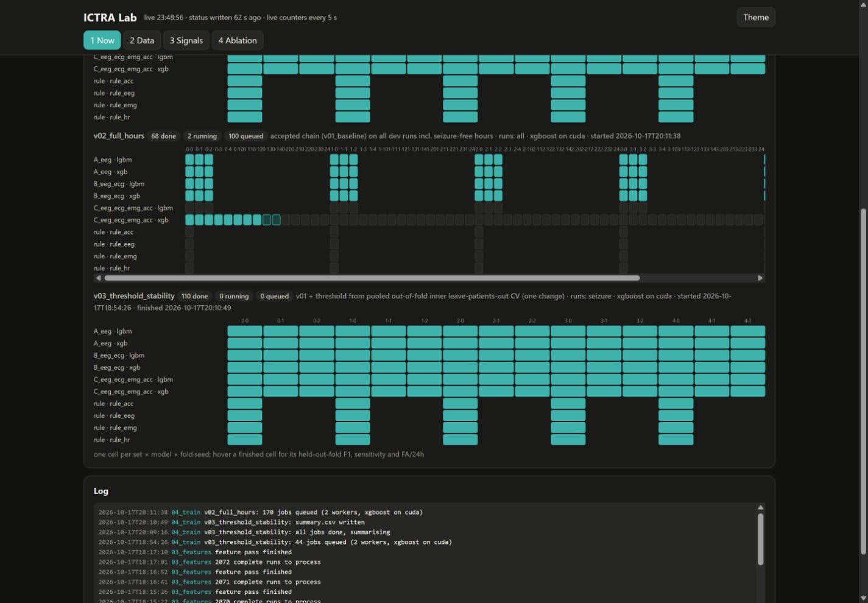Click v03 A_eeg · xgb cell in column 1-1
The height and width of the screenshot is (603, 868).
[389, 344]
